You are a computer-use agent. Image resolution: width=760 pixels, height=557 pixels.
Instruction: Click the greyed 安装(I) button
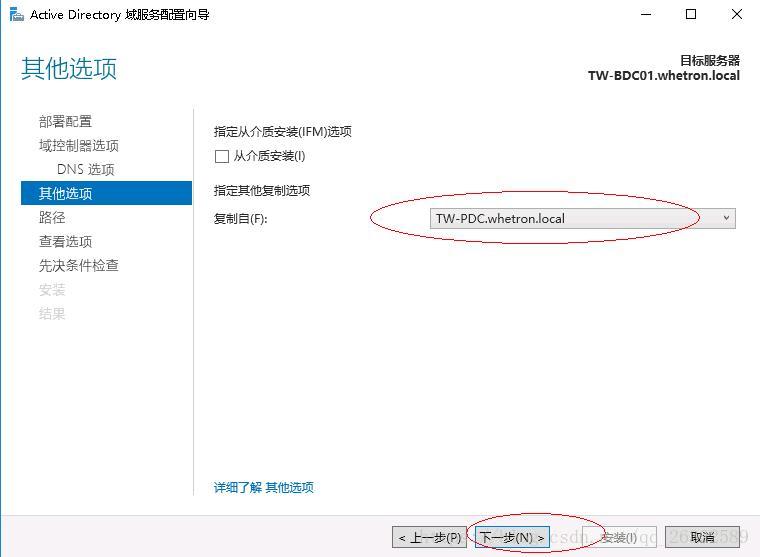pyautogui.click(x=619, y=537)
